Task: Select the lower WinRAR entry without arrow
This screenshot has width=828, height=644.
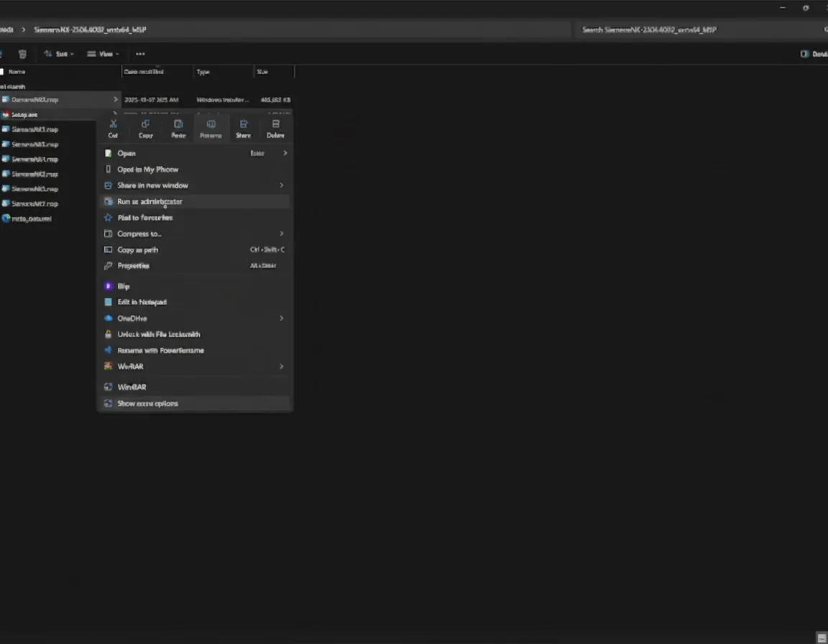Action: pos(195,387)
